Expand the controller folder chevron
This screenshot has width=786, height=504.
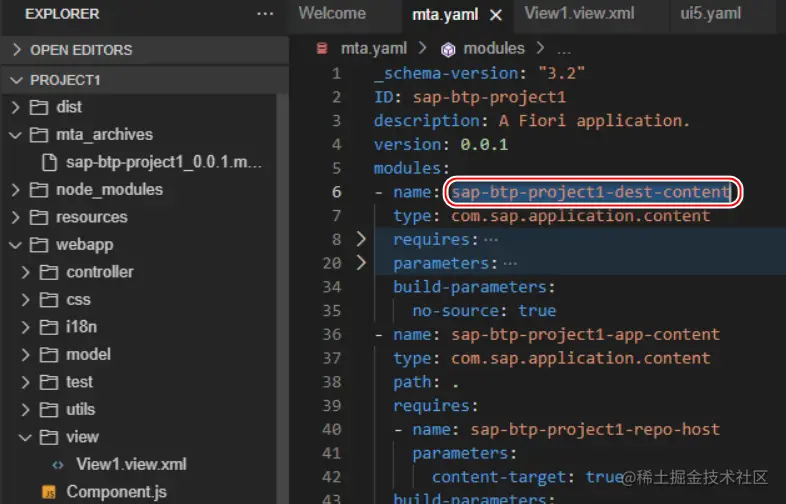pos(26,272)
